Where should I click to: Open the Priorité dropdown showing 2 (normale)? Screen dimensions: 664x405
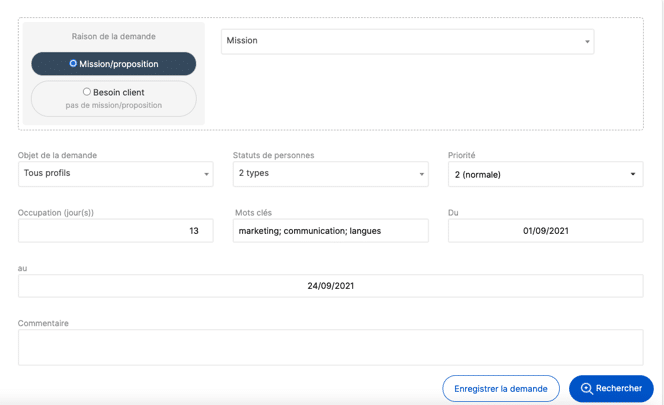(x=545, y=174)
